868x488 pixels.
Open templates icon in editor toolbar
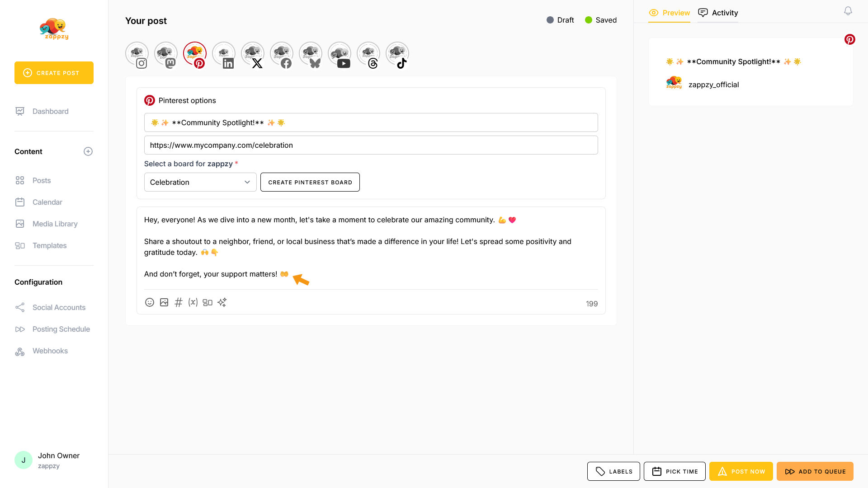tap(208, 302)
